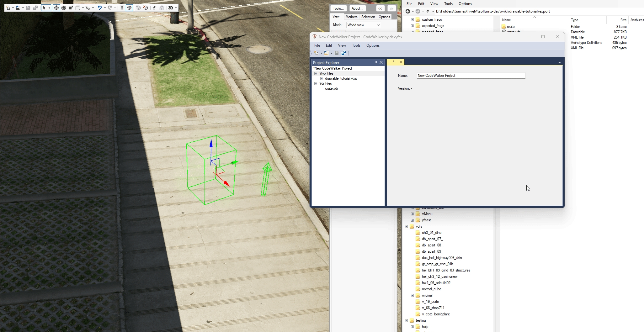Click the Undo arrow in world toolbar
The height and width of the screenshot is (332, 644).
[x=99, y=8]
